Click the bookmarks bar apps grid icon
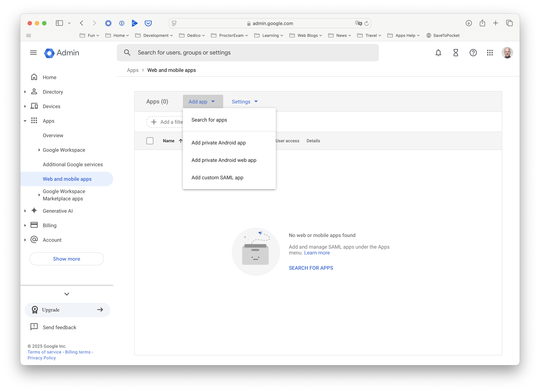This screenshot has height=392, width=540. click(x=28, y=36)
